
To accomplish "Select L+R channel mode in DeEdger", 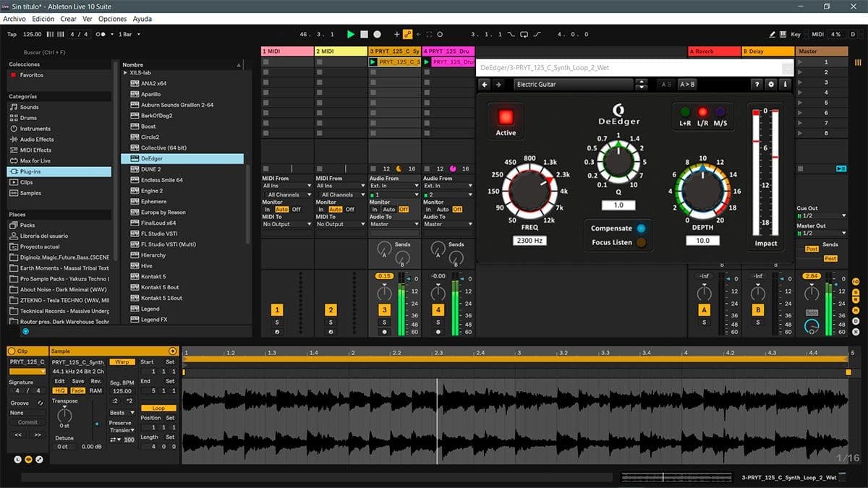I will tap(684, 112).
